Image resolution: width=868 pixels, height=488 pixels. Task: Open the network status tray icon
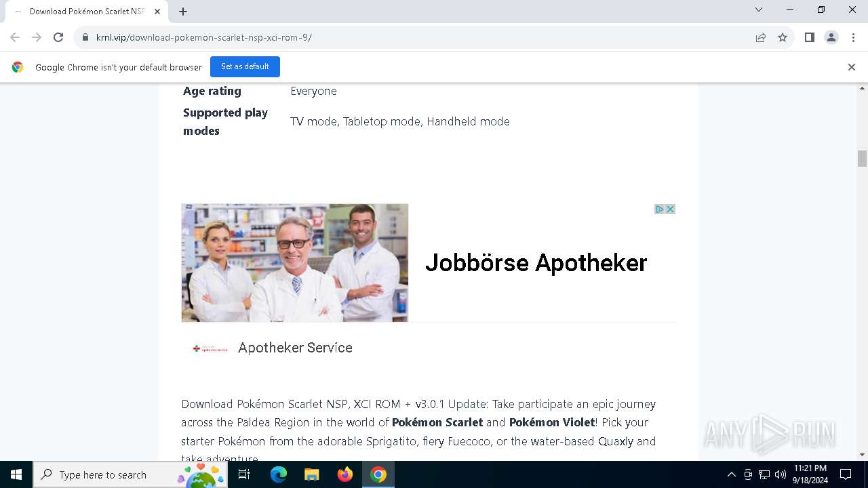[764, 474]
